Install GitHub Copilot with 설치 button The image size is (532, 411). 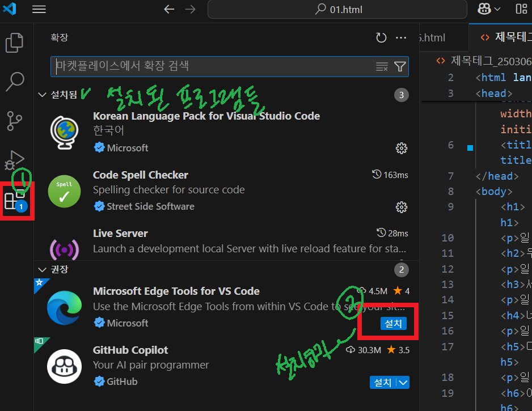383,383
